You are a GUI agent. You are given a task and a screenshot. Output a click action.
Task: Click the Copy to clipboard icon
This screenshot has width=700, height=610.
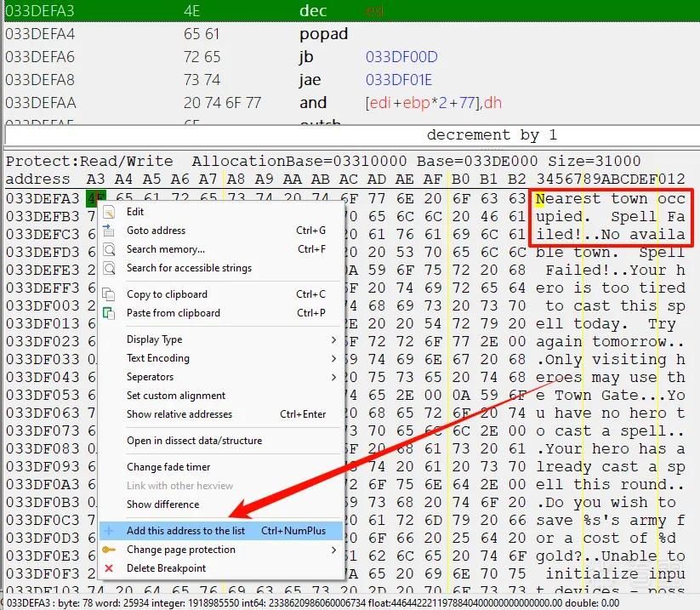tap(109, 294)
